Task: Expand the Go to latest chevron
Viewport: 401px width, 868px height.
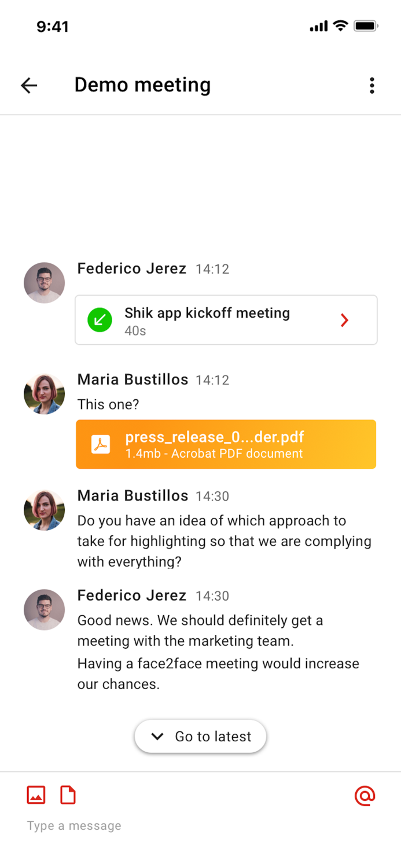Action: [x=157, y=736]
